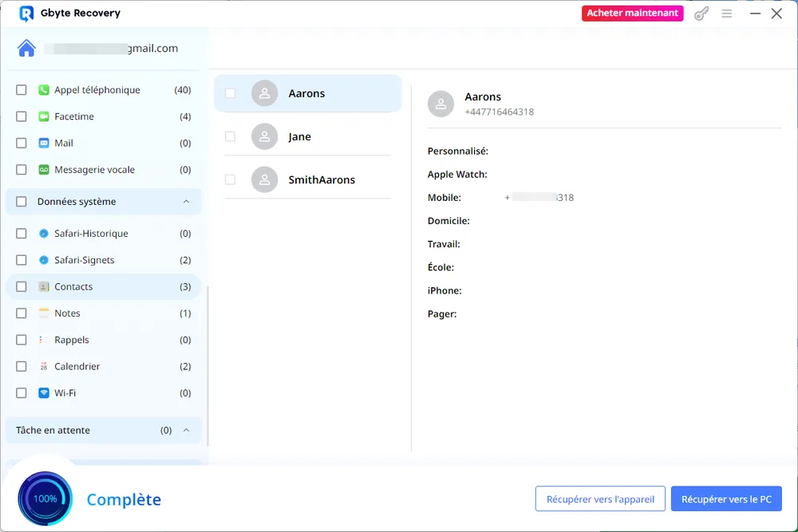798x532 pixels.
Task: Open the hamburger menu icon
Action: [727, 14]
